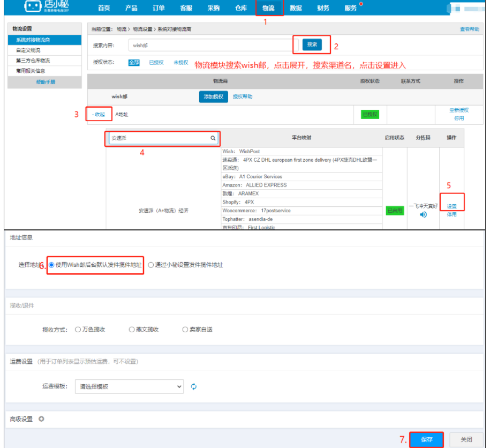Open 数据 in top navigation
Image resolution: width=490 pixels, height=448 pixels.
(x=296, y=8)
